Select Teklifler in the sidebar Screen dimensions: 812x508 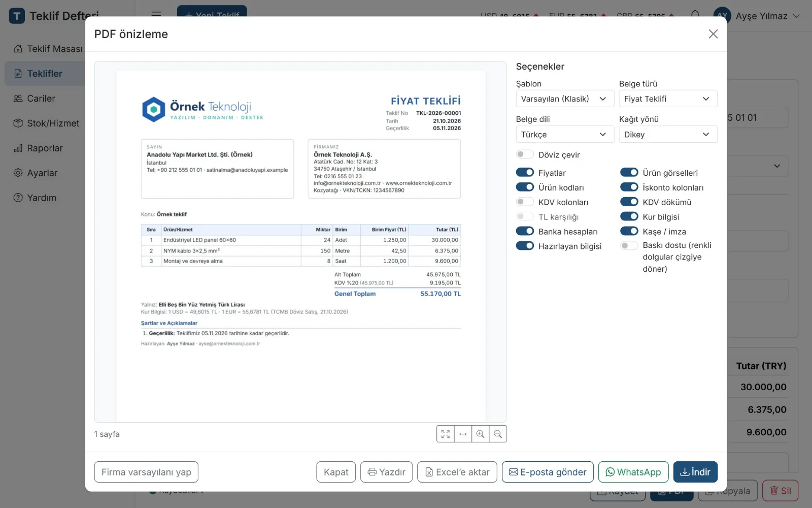coord(45,74)
